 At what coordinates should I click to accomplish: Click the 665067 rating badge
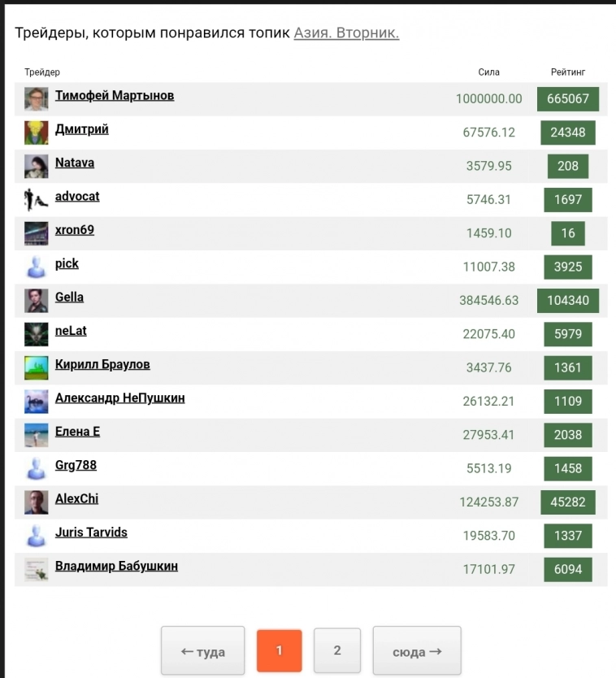(x=568, y=99)
